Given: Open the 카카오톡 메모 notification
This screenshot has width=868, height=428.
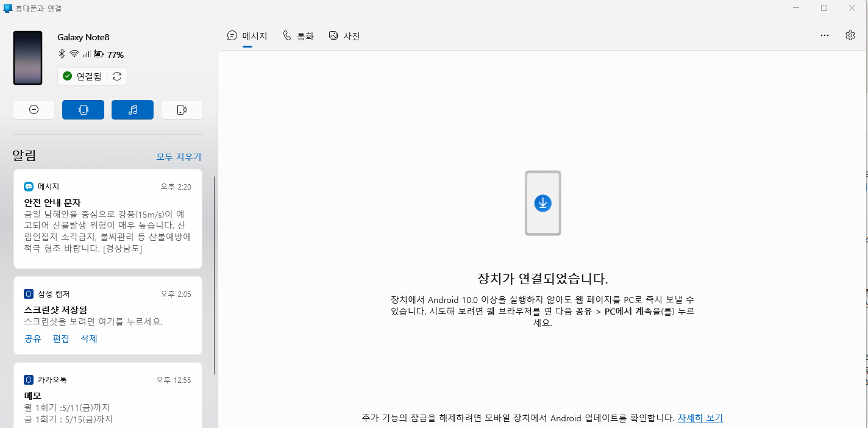Looking at the screenshot, I should (x=108, y=396).
